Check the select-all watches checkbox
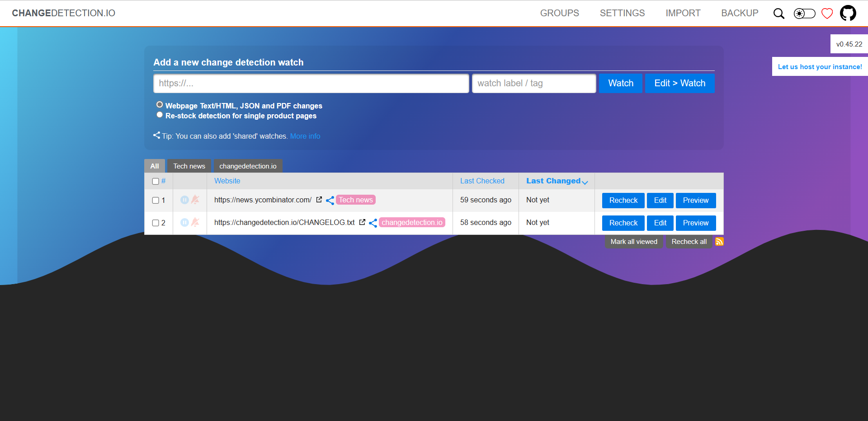 (156, 181)
